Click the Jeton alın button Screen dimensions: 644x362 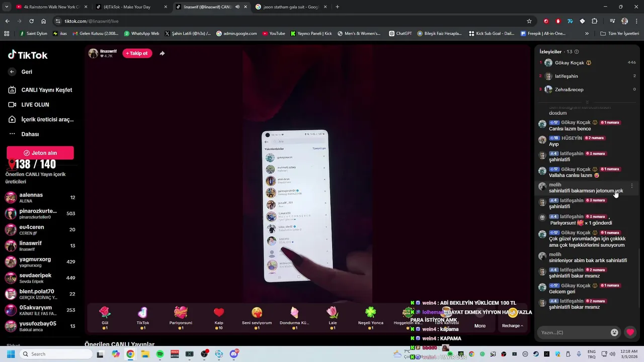click(x=40, y=153)
